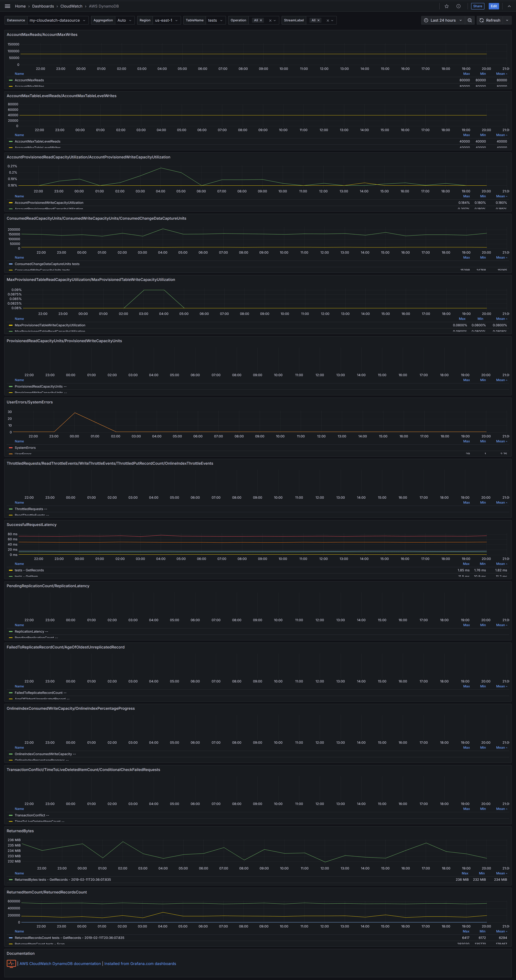Open the hamburger navigation menu
The height and width of the screenshot is (980, 516).
point(7,6)
